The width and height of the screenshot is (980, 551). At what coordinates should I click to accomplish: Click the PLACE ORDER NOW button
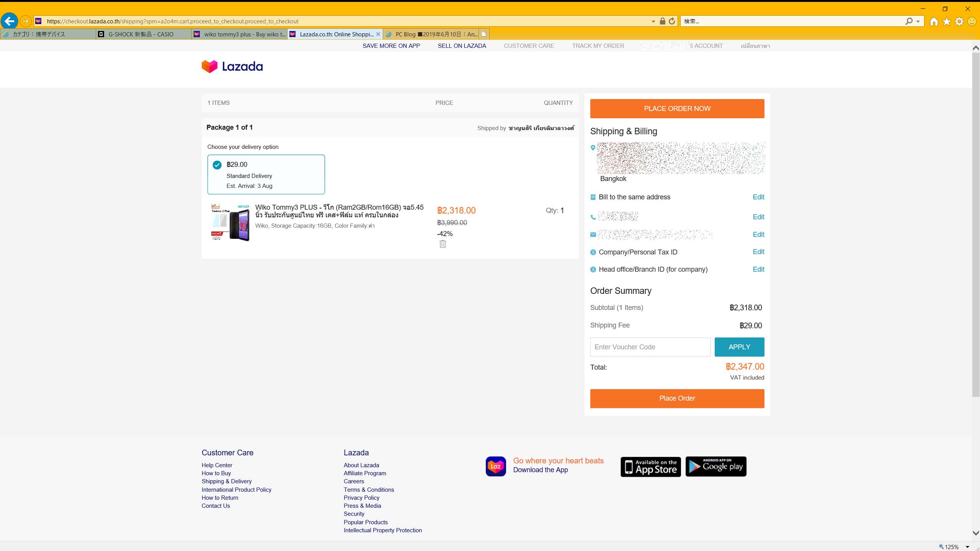coord(677,109)
